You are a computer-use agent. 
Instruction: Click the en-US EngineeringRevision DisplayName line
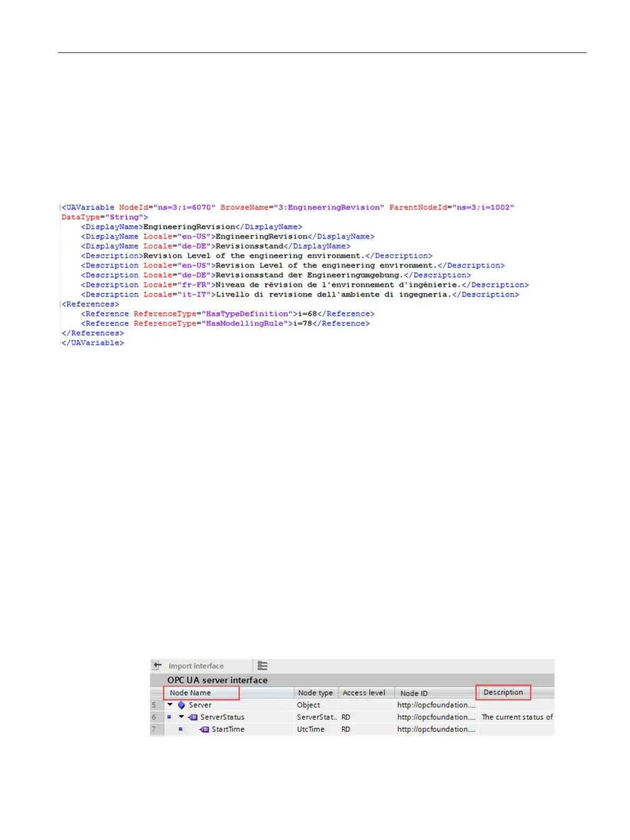(x=227, y=237)
